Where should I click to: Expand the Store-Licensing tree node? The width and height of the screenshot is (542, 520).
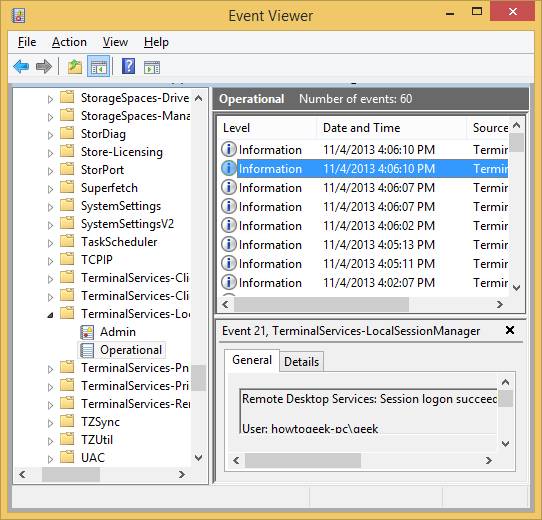tap(50, 153)
